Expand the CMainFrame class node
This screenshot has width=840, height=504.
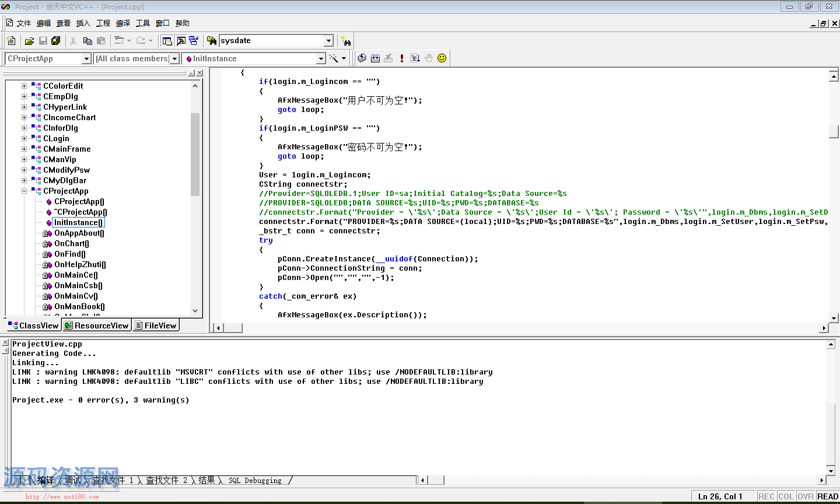point(24,149)
